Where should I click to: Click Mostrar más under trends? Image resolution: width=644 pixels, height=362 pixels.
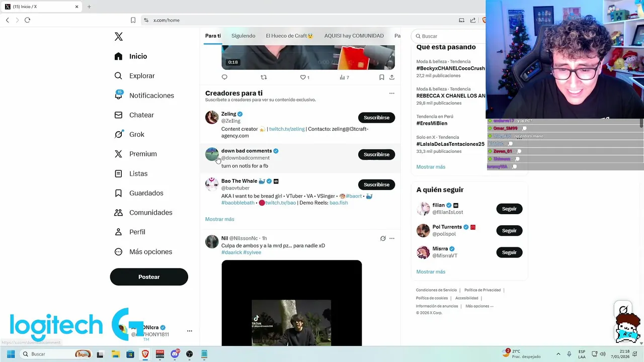431,167
